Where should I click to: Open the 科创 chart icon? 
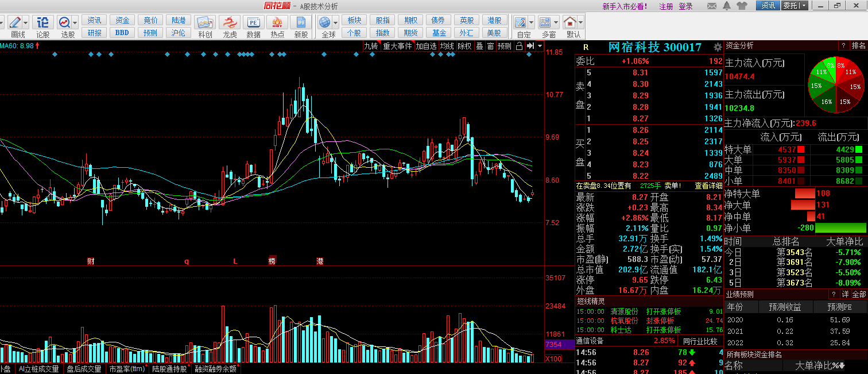tap(205, 26)
